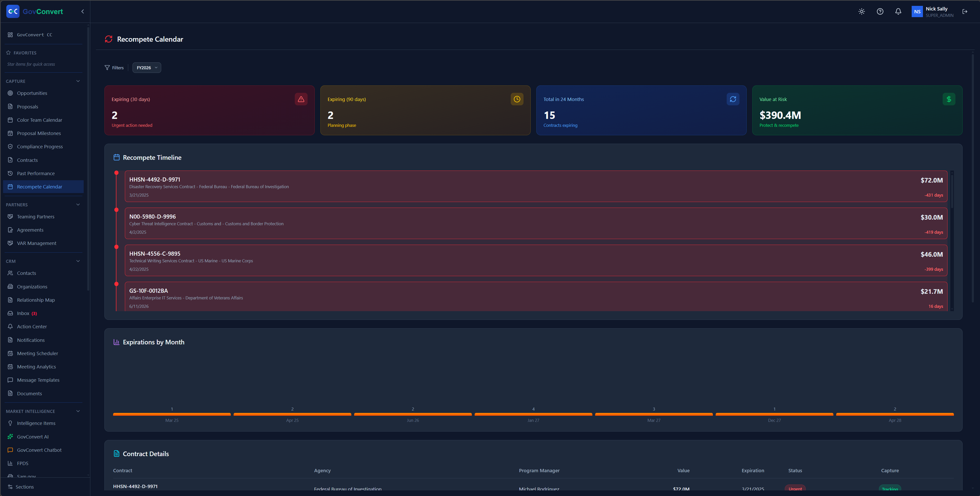This screenshot has height=496, width=980.
Task: Click the Expiring 90 days clock icon
Action: (x=517, y=99)
